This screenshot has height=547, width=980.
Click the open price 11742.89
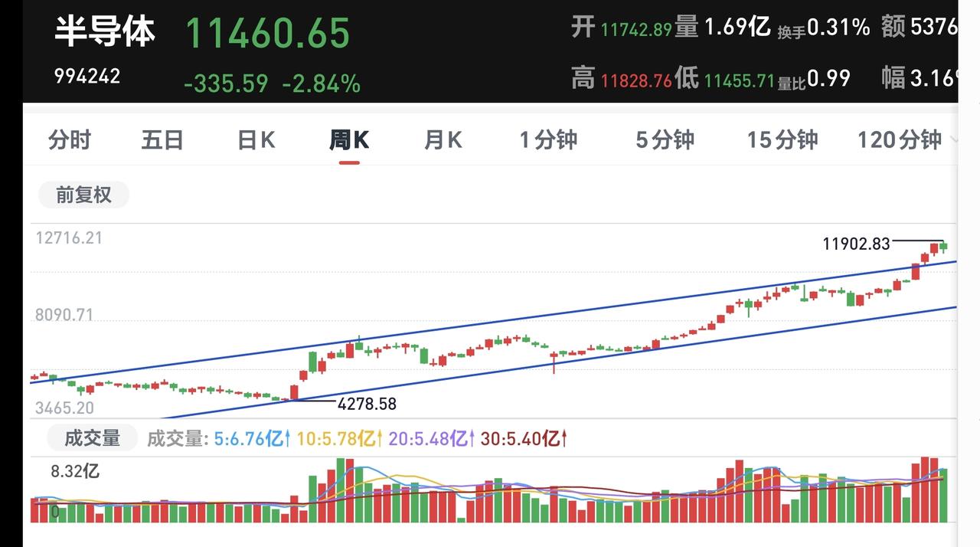[635, 29]
